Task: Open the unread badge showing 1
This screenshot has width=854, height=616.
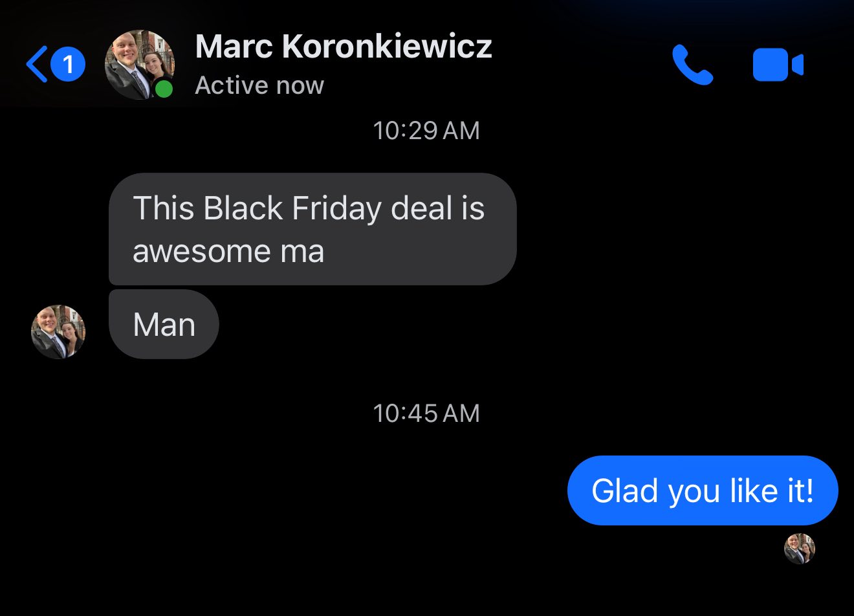Action: pyautogui.click(x=68, y=65)
